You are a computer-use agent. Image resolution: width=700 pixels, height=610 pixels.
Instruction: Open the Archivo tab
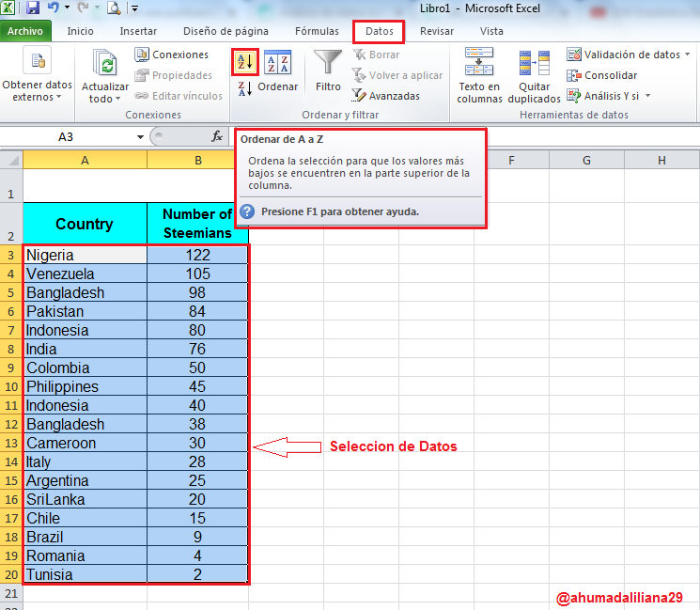point(25,31)
